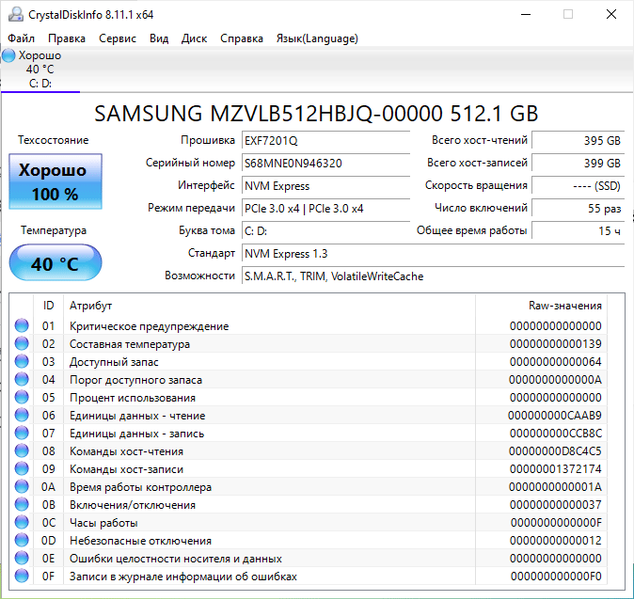Close the CrystalDiskInfo window
The image size is (634, 599).
click(x=611, y=15)
